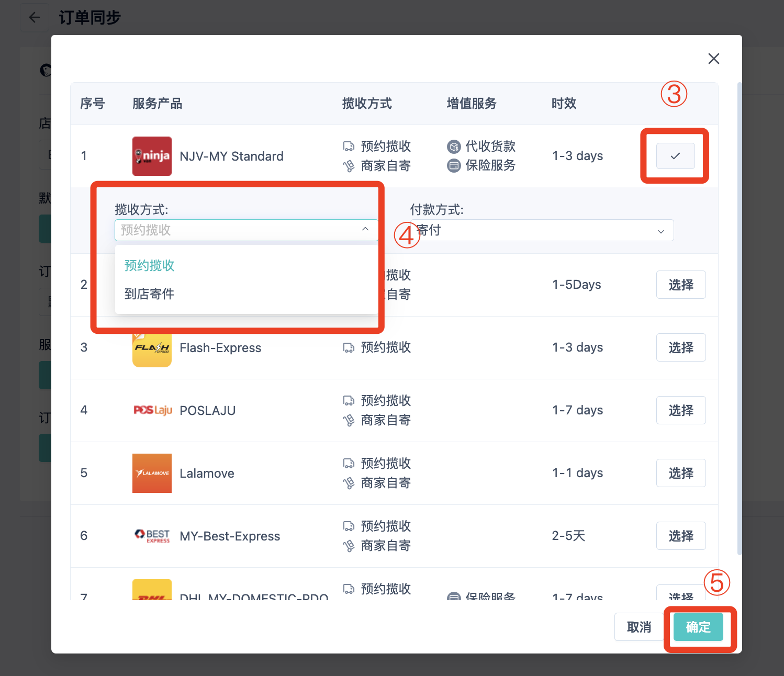
Task: Click 选择 for Lalamove
Action: (681, 473)
